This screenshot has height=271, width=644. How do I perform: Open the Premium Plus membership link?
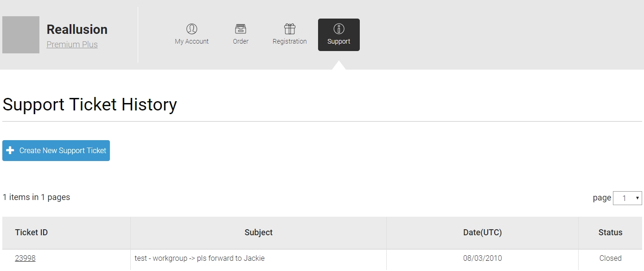72,45
